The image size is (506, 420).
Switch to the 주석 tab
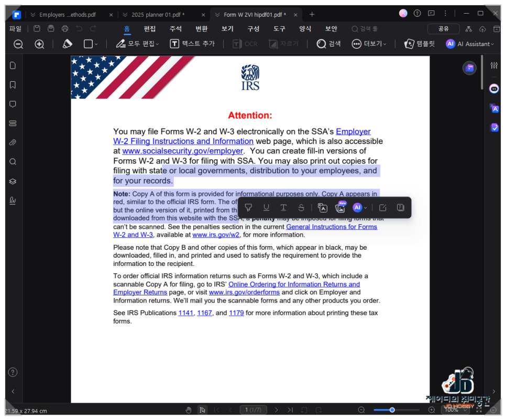175,29
